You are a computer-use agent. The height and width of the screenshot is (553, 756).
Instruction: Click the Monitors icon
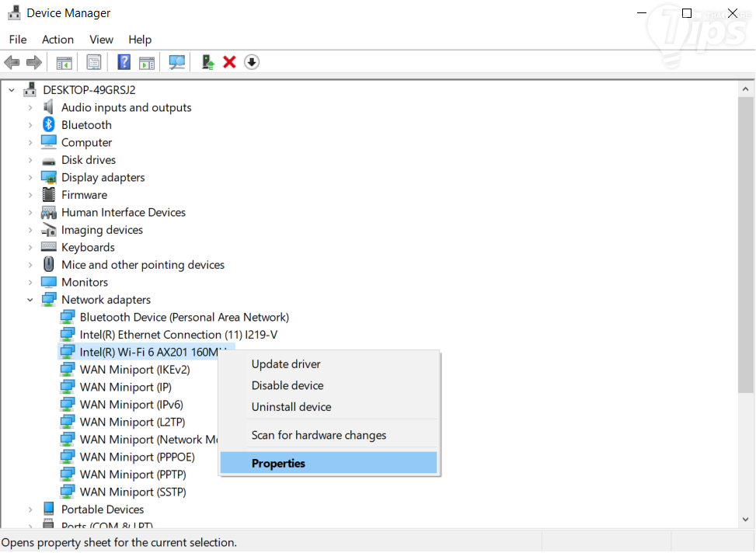[49, 282]
